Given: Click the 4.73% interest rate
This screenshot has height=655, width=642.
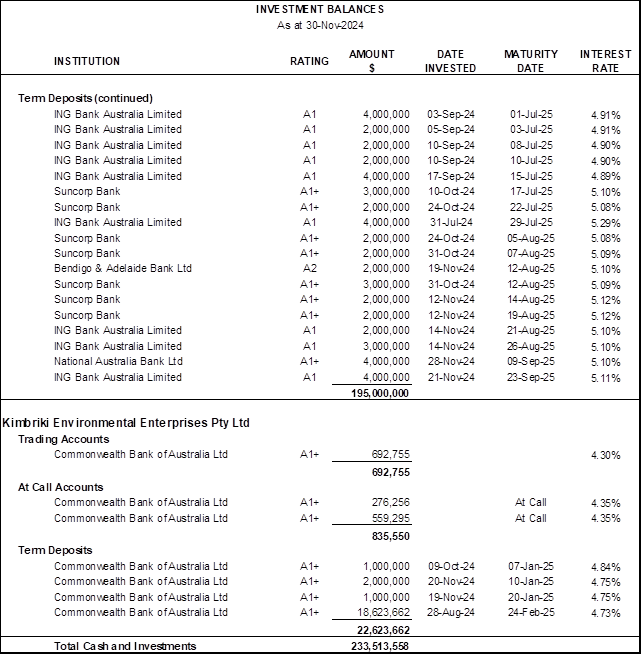Looking at the screenshot, I should tap(606, 613).
